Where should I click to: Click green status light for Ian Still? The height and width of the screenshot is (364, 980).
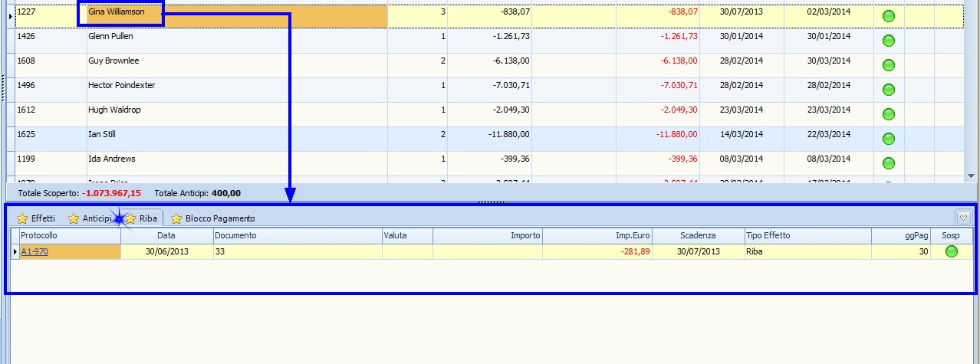coord(889,139)
